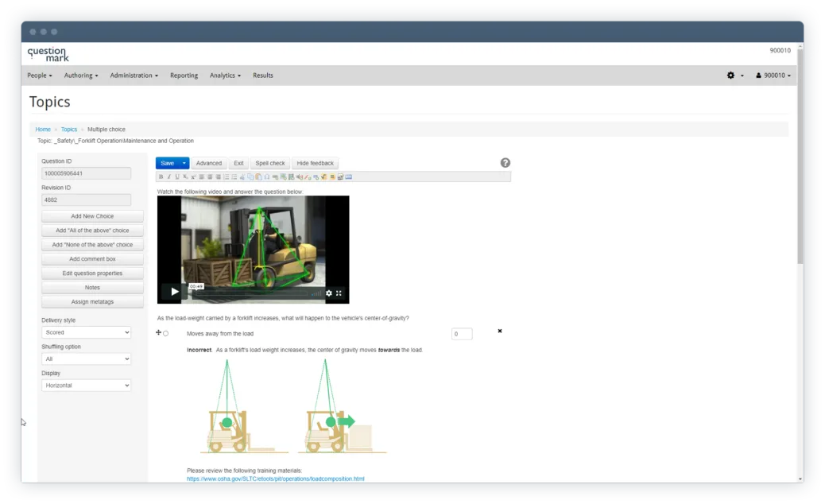825x504 pixels.
Task: Open the Authoring menu
Action: pos(80,75)
